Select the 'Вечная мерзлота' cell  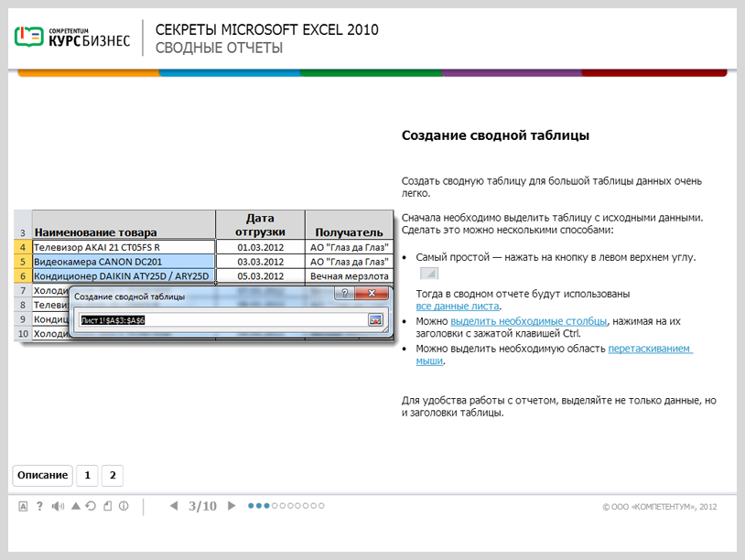[350, 276]
